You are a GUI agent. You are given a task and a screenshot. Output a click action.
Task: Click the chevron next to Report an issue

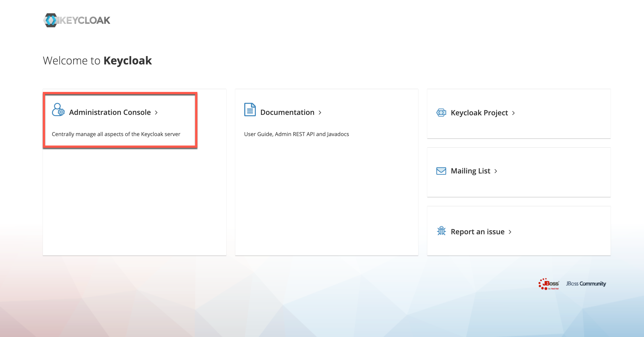[x=510, y=232]
